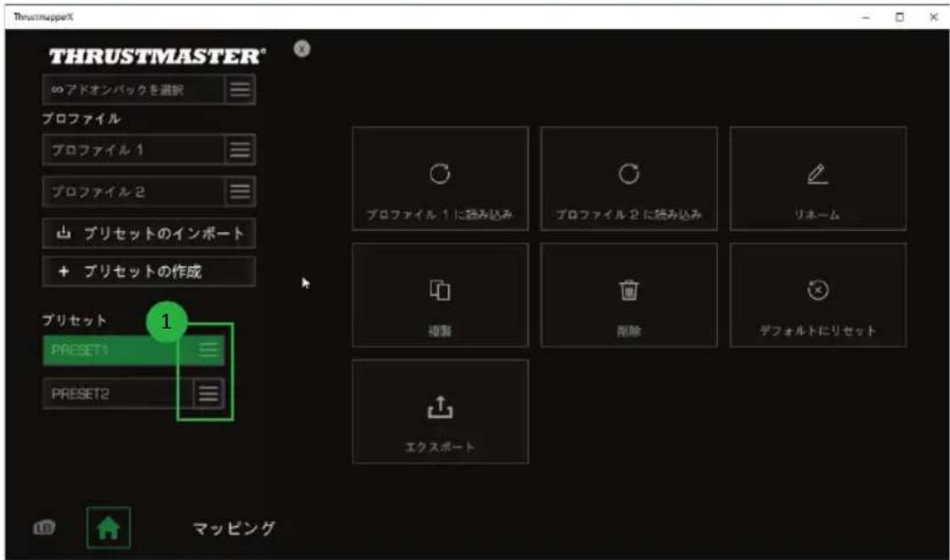The width and height of the screenshot is (950, 560).
Task: Close the panel with the round X icon
Action: (302, 48)
